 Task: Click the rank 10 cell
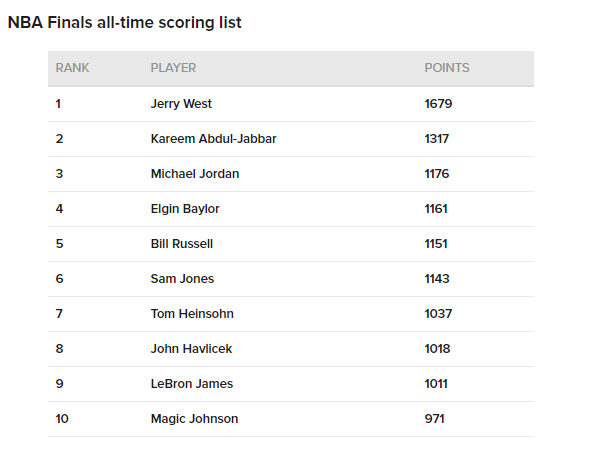tap(62, 419)
